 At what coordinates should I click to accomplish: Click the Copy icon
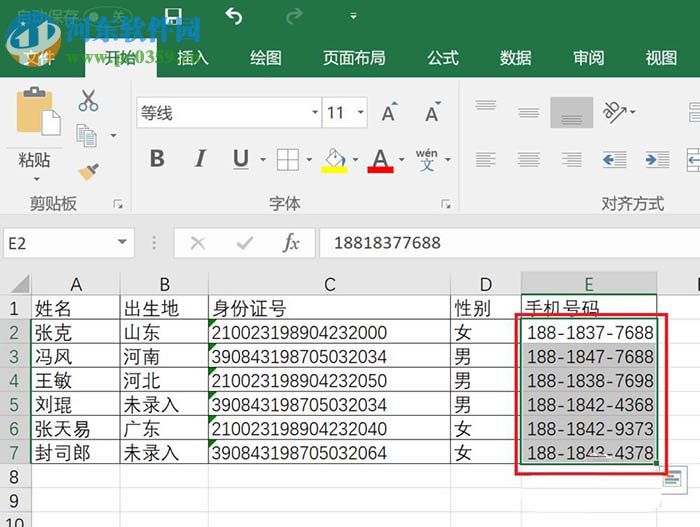tap(87, 135)
